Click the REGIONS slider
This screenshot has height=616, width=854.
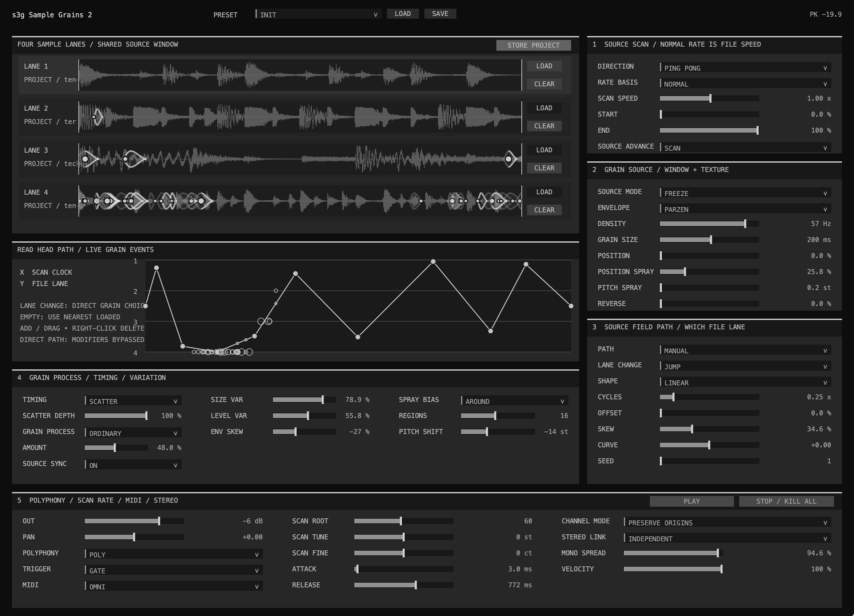pyautogui.click(x=498, y=415)
